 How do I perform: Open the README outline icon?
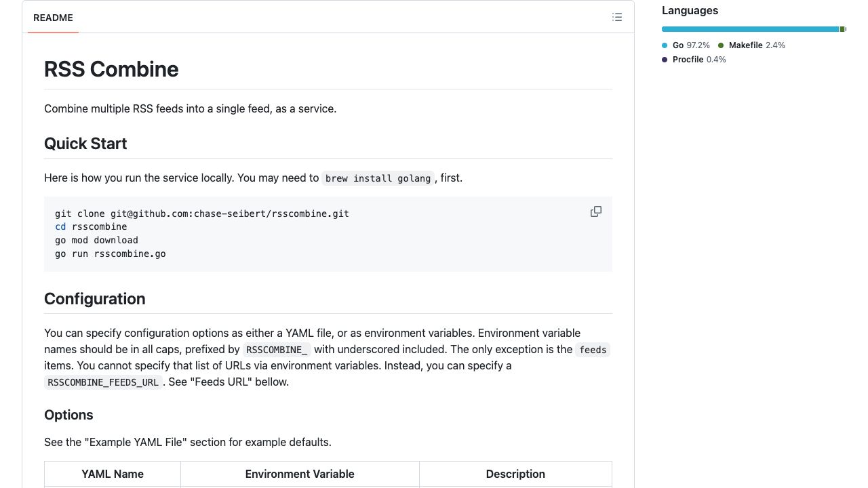coord(616,17)
